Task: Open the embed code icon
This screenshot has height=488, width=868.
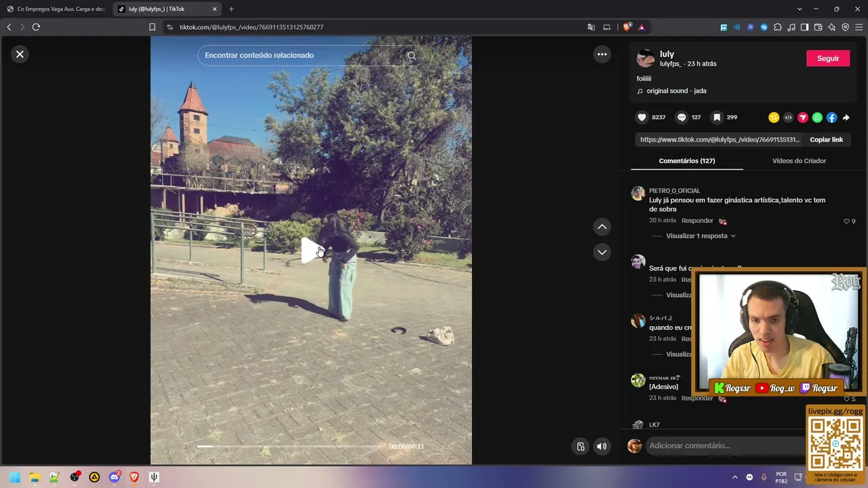Action: (x=788, y=117)
